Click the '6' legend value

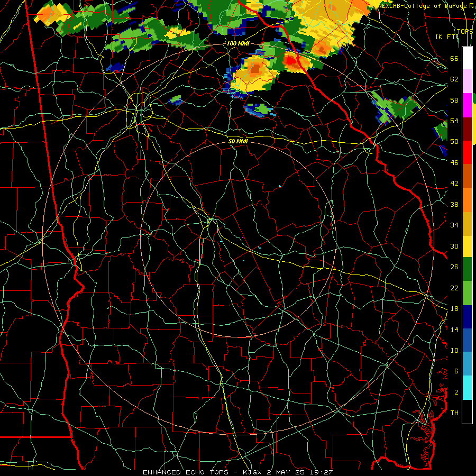(456, 371)
